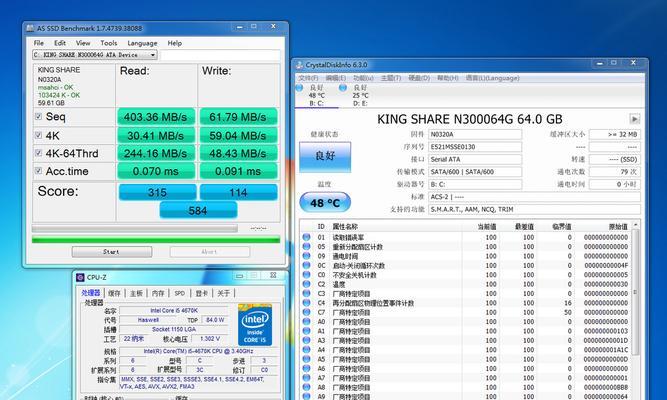The width and height of the screenshot is (667, 400).
Task: Click the Intel Core i5 logo in CPU-Z
Action: [255, 324]
